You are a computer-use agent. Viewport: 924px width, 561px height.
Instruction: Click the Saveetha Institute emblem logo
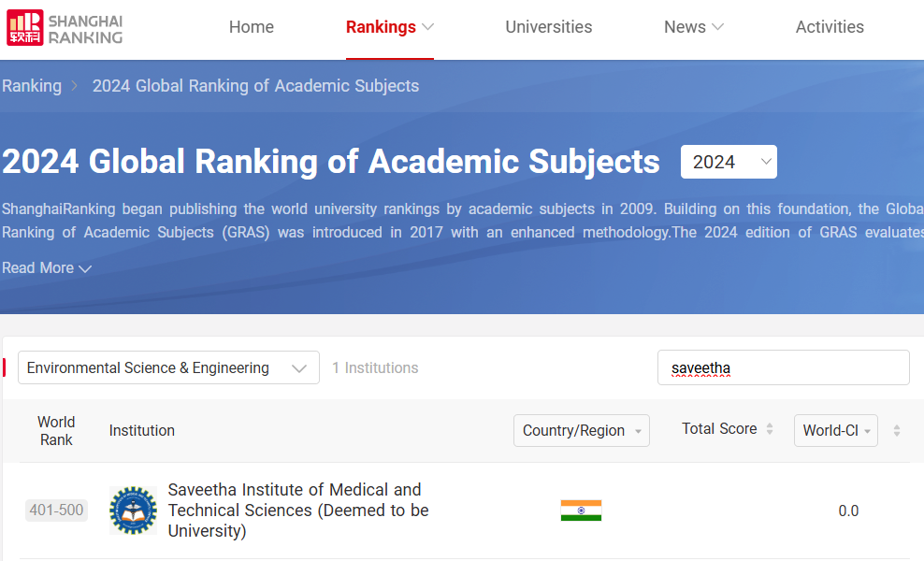[133, 511]
